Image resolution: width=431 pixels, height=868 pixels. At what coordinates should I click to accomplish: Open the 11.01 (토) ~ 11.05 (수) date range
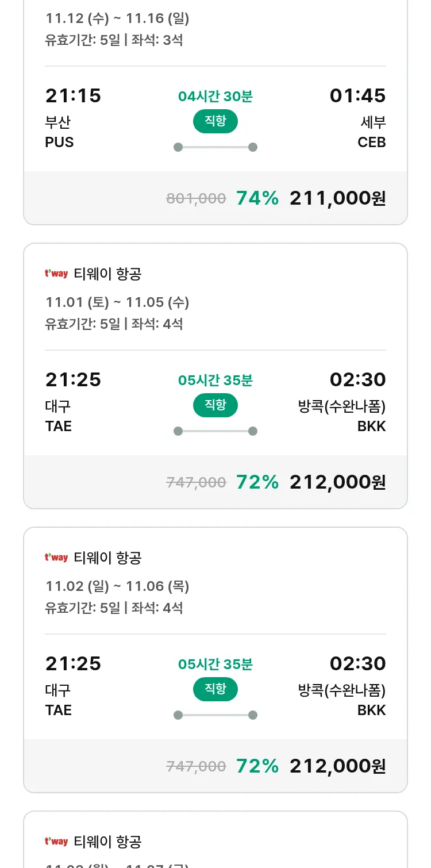117,302
